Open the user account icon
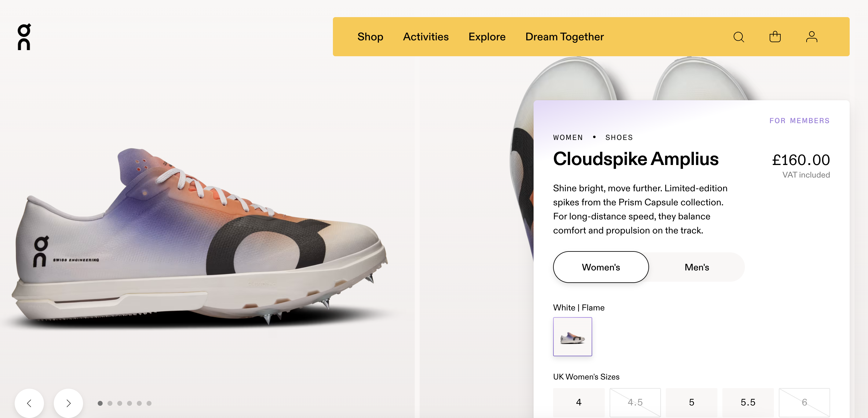Viewport: 868px width, 418px height. 811,37
